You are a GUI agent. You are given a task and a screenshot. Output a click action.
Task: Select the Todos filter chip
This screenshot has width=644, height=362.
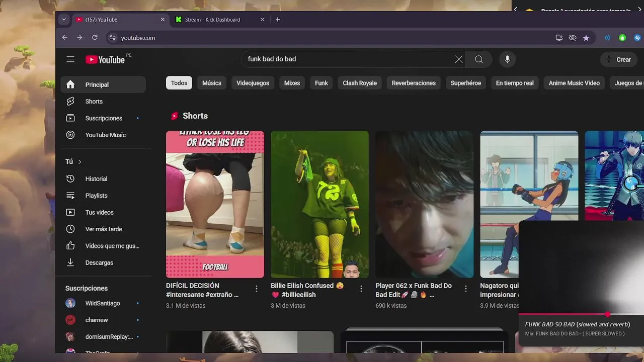(179, 83)
